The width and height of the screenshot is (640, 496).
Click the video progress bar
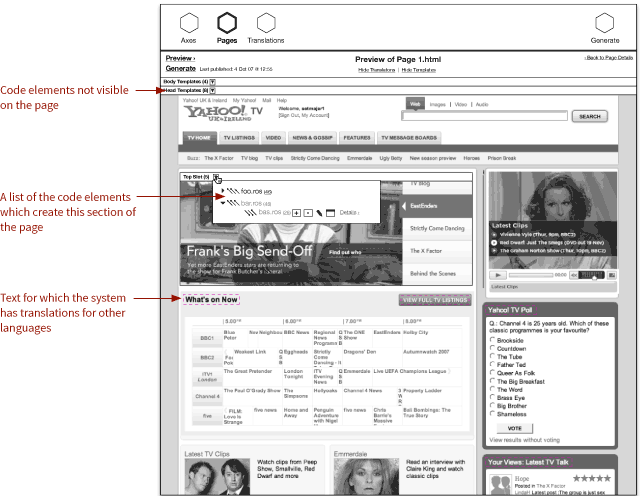point(531,275)
